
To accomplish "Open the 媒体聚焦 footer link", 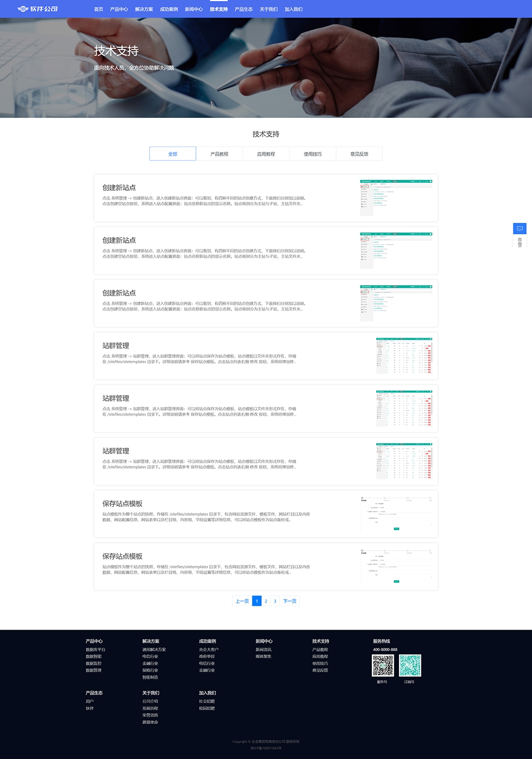I will [263, 657].
